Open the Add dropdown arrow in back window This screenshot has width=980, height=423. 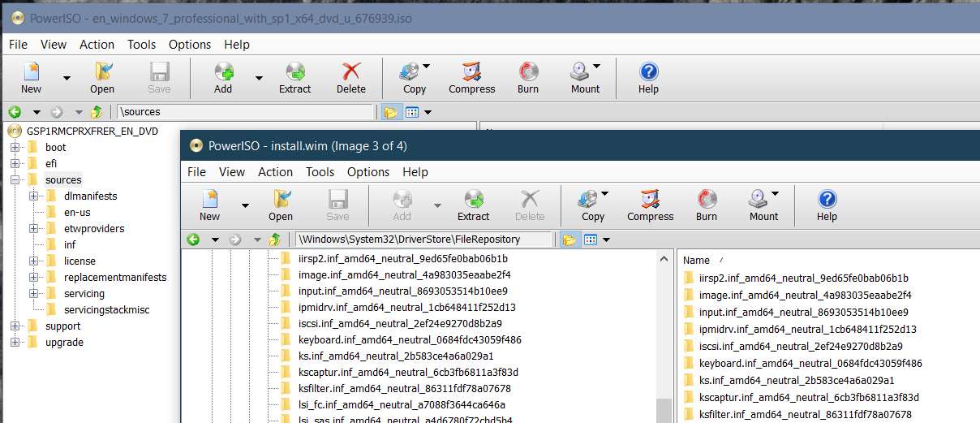point(259,78)
